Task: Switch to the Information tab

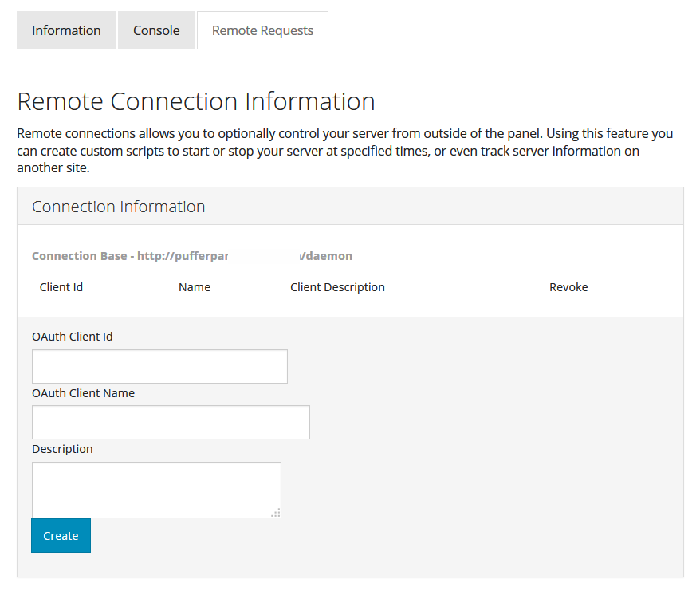Action: coord(66,30)
